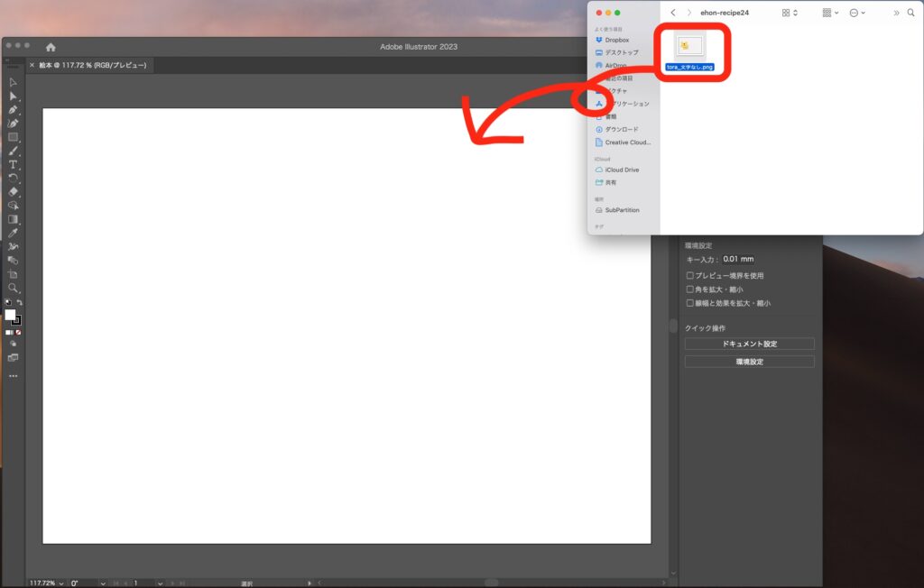Expand the Finder action (ellipsis) menu

pyautogui.click(x=857, y=13)
